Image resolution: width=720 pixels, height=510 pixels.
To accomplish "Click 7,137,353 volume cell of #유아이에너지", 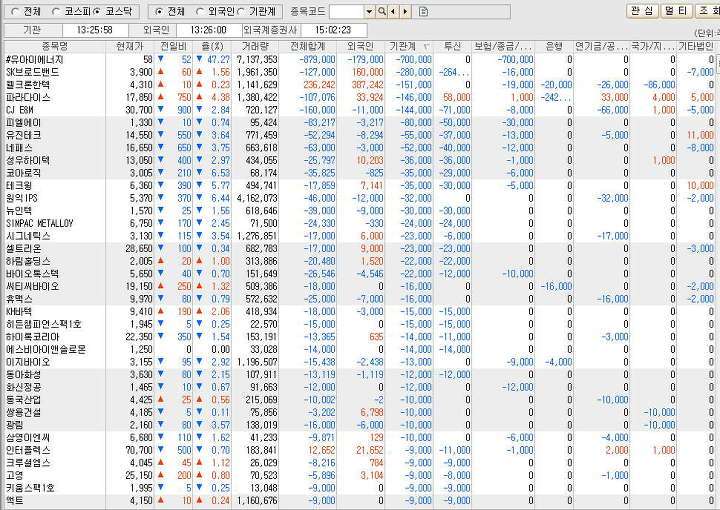I will coord(257,60).
